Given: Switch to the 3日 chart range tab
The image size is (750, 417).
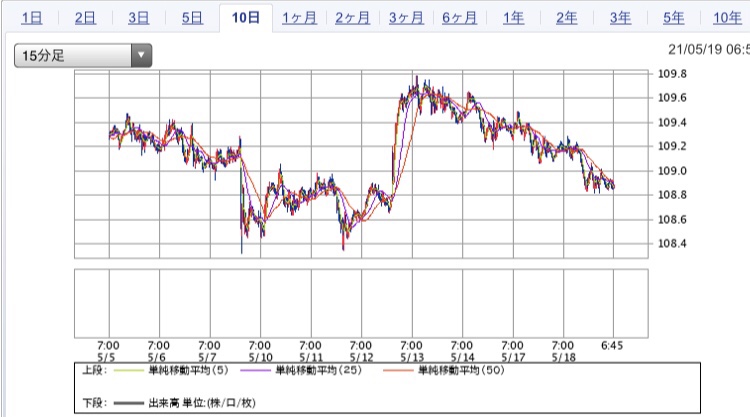Looking at the screenshot, I should tap(139, 18).
